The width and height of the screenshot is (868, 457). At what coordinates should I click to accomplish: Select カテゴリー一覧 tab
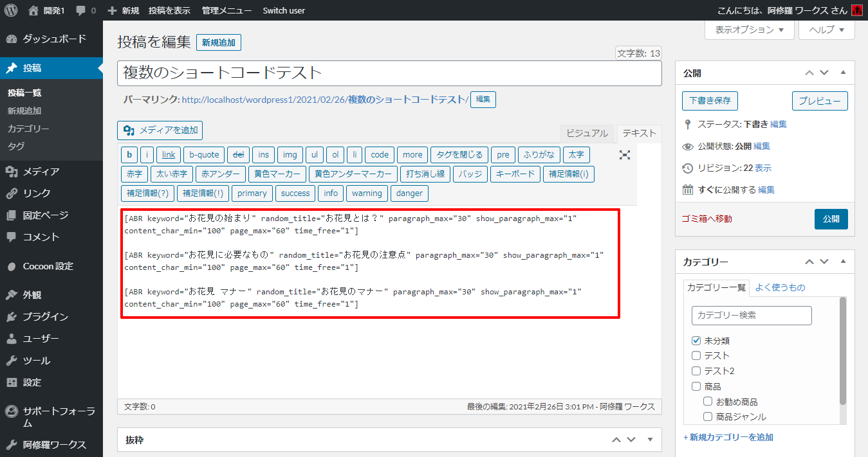716,287
